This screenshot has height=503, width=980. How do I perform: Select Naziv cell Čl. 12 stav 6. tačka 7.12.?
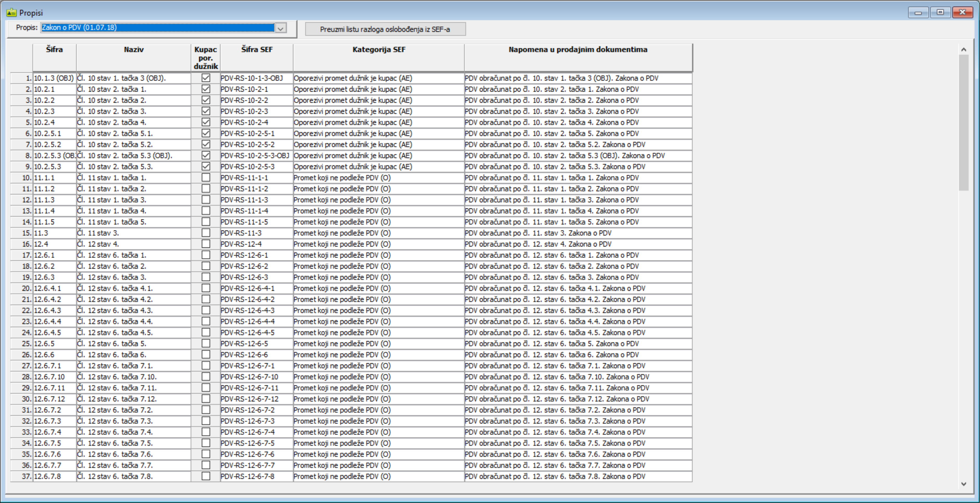[134, 398]
